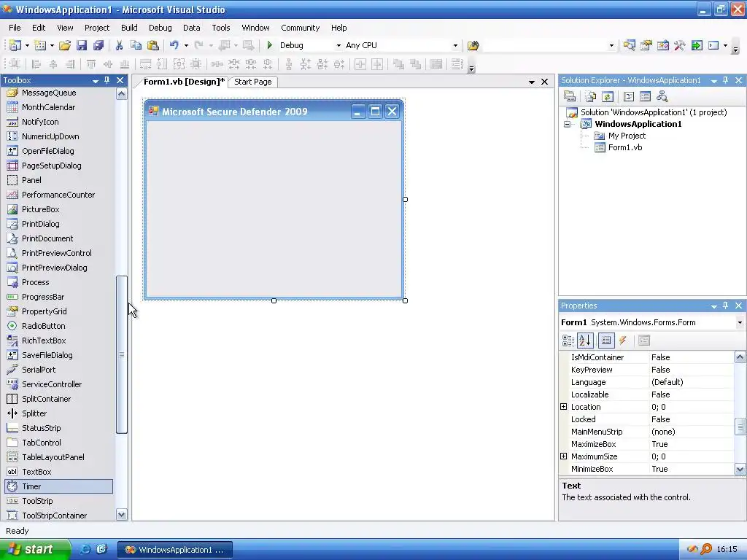Click the Windows start button
747x560 pixels.
(35, 549)
